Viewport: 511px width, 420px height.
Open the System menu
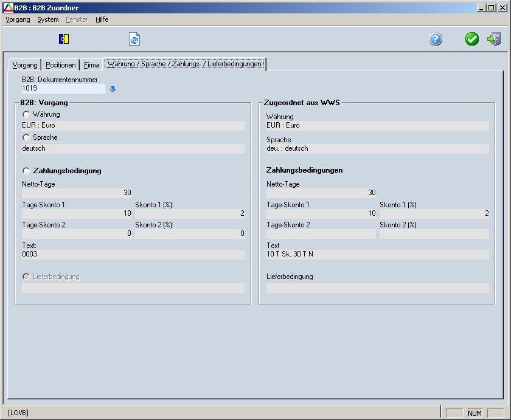pos(48,19)
